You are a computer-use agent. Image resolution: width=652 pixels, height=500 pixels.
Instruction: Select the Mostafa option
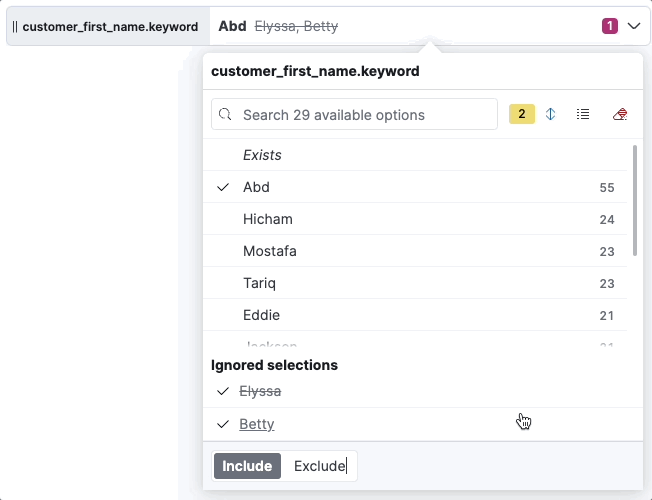point(269,251)
